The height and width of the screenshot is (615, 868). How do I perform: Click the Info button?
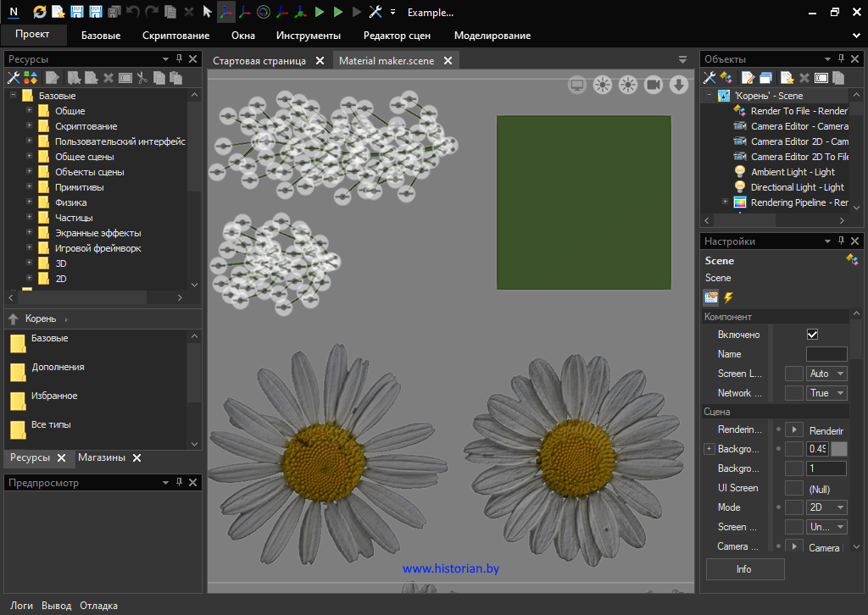click(x=744, y=569)
